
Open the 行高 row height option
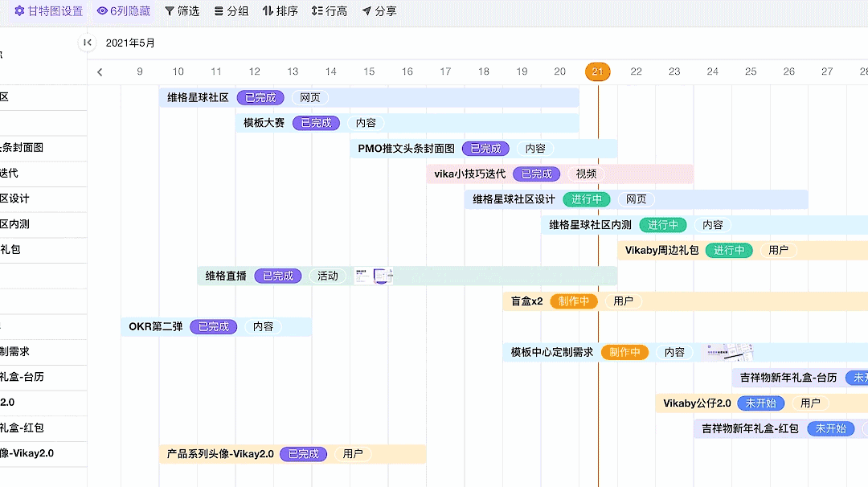[330, 11]
